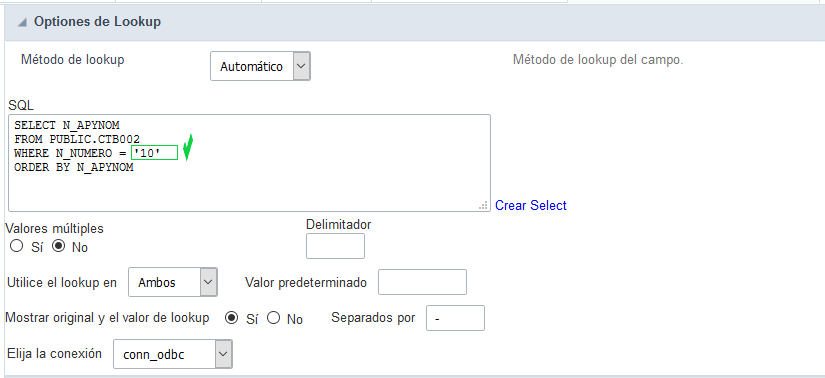Image resolution: width=825 pixels, height=378 pixels.
Task: Click the Método de lookup label
Action: [x=73, y=59]
